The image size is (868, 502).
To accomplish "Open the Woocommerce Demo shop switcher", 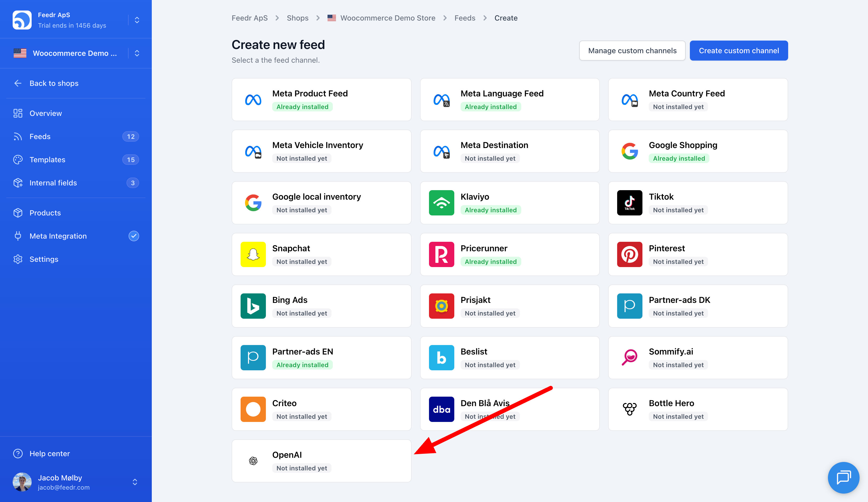I will [137, 53].
